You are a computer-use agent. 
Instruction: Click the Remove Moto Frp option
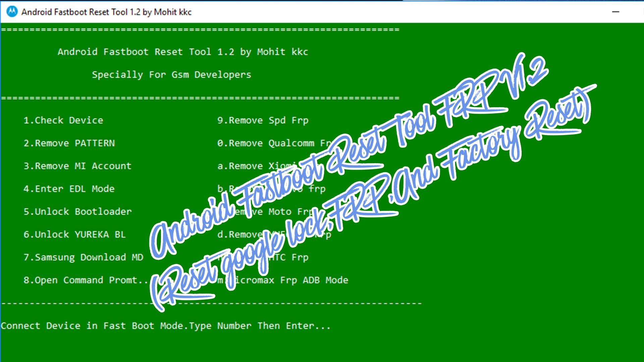point(285,212)
